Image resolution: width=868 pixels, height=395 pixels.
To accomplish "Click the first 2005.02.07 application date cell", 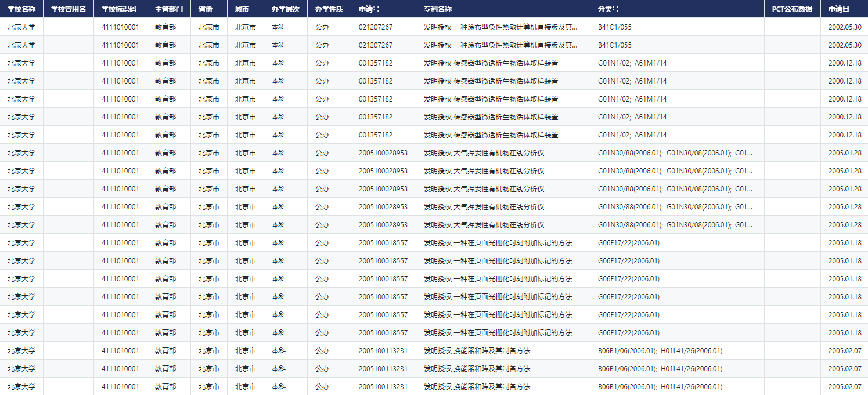I will [x=844, y=351].
